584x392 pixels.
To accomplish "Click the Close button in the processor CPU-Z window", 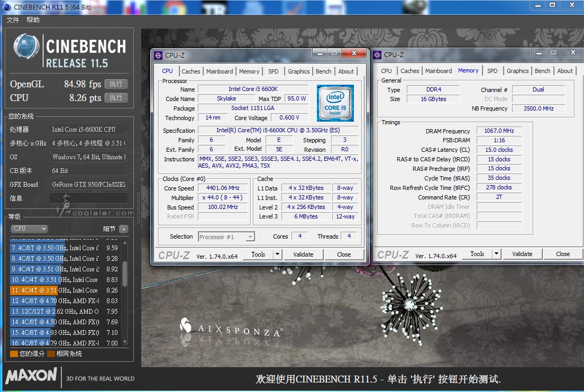I will tap(344, 254).
